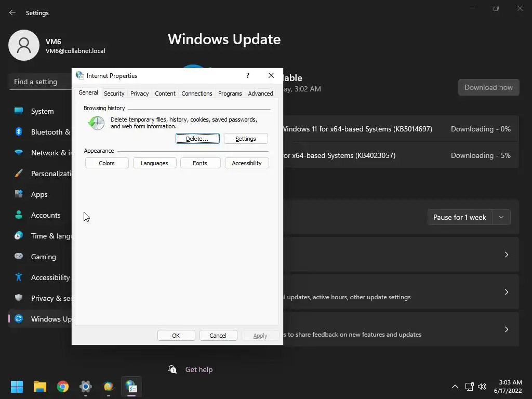The width and height of the screenshot is (532, 399).
Task: Click the help question mark in Internet Properties
Action: [248, 75]
